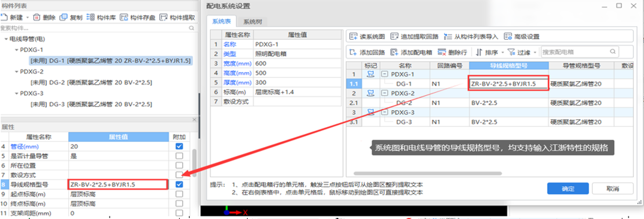This screenshot has height=219, width=644.
Task: Open 高级设置 advanced settings
Action: tap(508, 36)
